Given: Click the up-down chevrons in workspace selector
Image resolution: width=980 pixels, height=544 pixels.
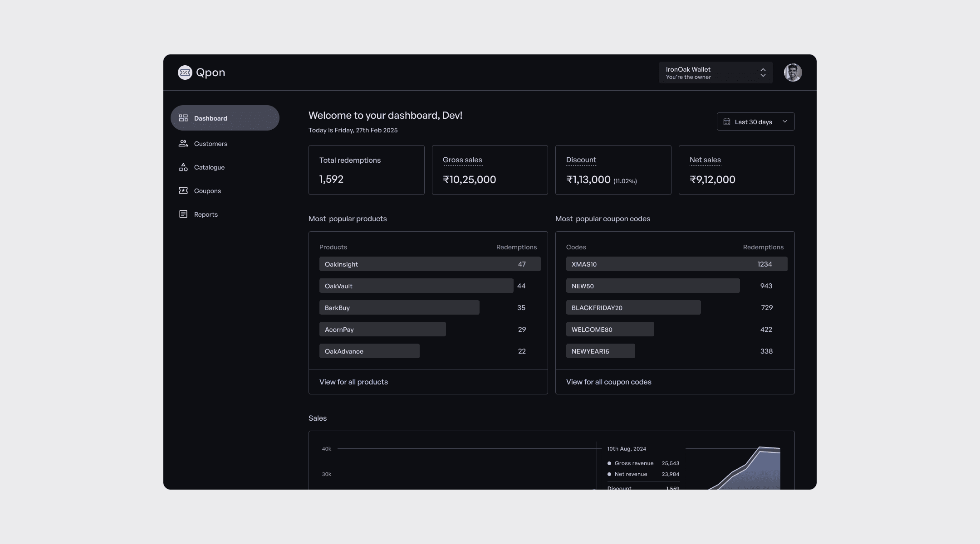Looking at the screenshot, I should [763, 73].
